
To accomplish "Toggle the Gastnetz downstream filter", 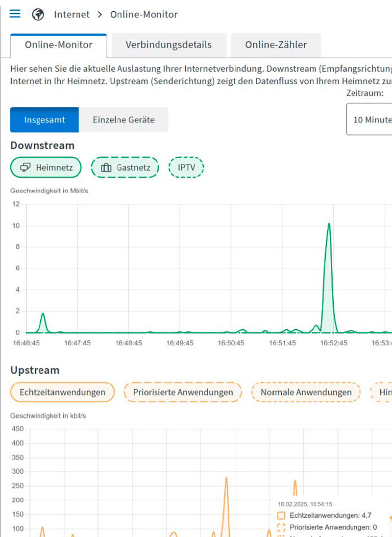I will pos(124,167).
